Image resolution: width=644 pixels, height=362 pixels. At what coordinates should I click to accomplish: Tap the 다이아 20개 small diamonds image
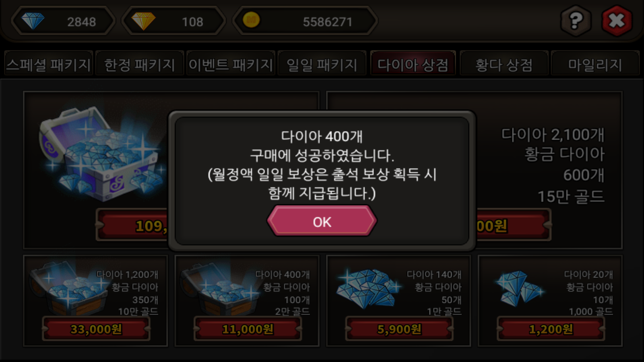pyautogui.click(x=519, y=288)
